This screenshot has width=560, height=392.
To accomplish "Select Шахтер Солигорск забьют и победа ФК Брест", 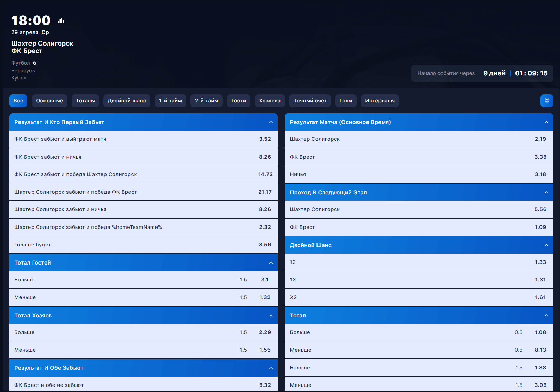I will pos(144,192).
